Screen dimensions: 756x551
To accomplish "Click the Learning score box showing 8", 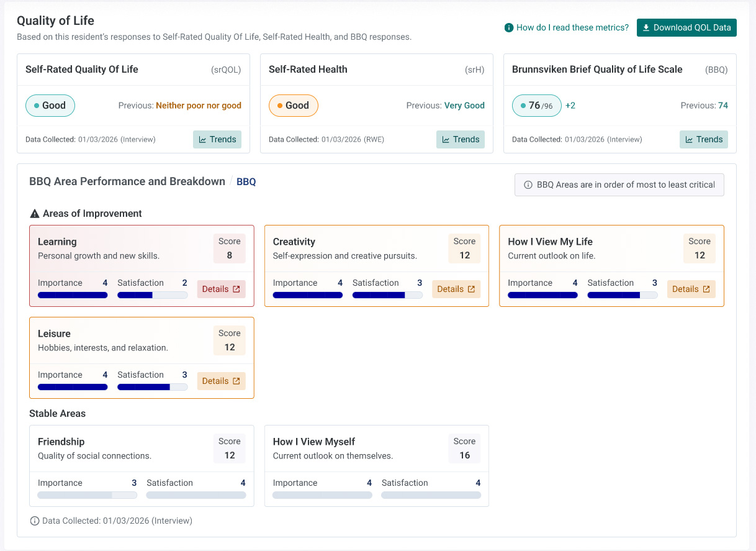I will pyautogui.click(x=230, y=248).
